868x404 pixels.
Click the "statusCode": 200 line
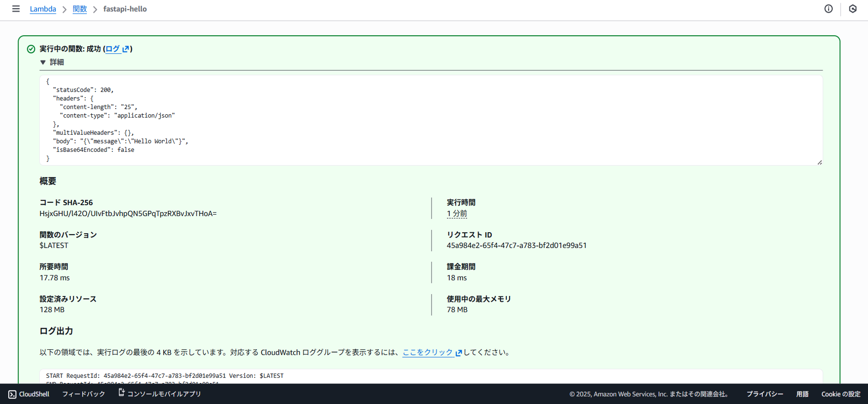(83, 90)
